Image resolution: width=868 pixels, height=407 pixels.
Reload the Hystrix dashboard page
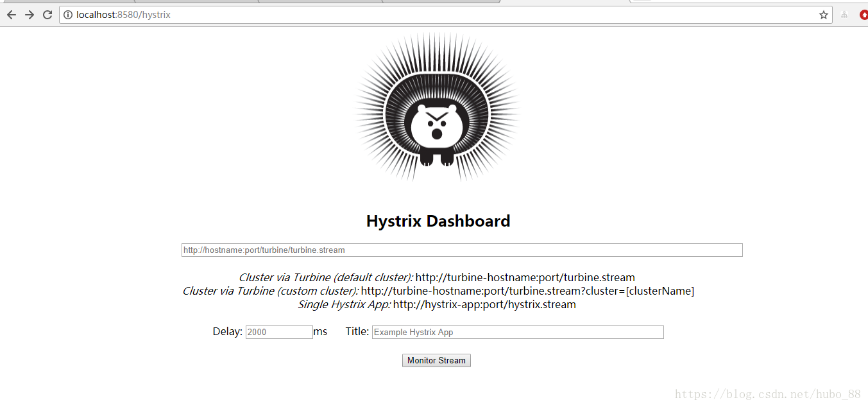pyautogui.click(x=47, y=14)
